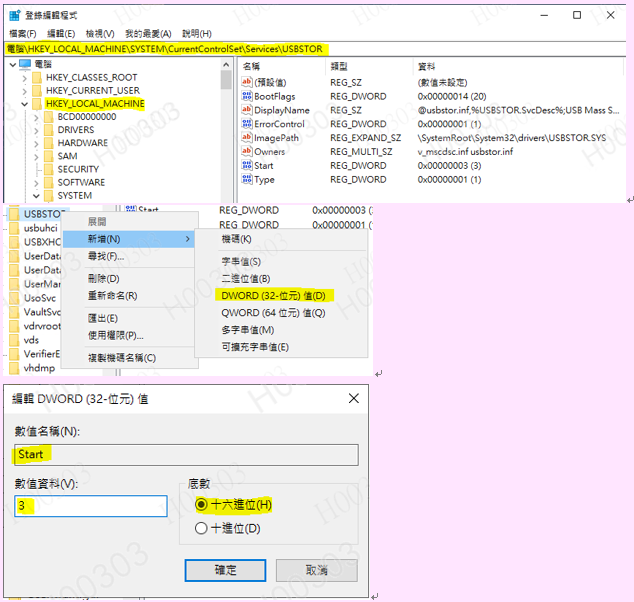Select the Owners multi-string value icon

(x=247, y=151)
